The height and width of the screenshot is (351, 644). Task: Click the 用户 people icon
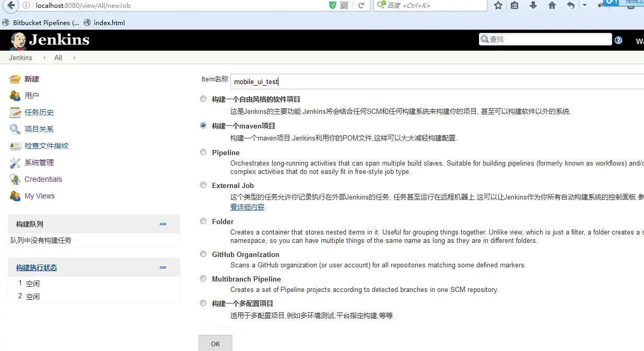point(15,96)
